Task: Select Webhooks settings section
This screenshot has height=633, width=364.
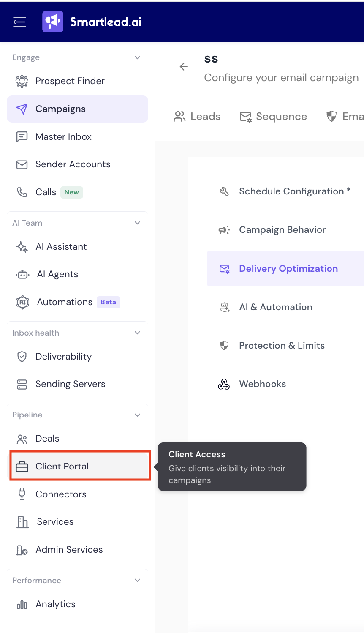Action: (285, 384)
